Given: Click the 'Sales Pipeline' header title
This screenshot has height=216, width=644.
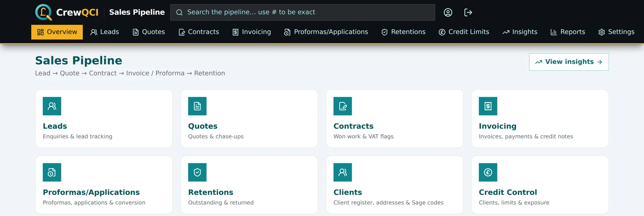Looking at the screenshot, I should [137, 12].
